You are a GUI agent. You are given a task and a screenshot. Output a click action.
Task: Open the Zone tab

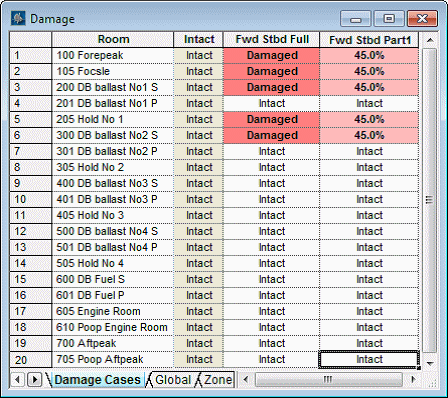click(x=218, y=380)
